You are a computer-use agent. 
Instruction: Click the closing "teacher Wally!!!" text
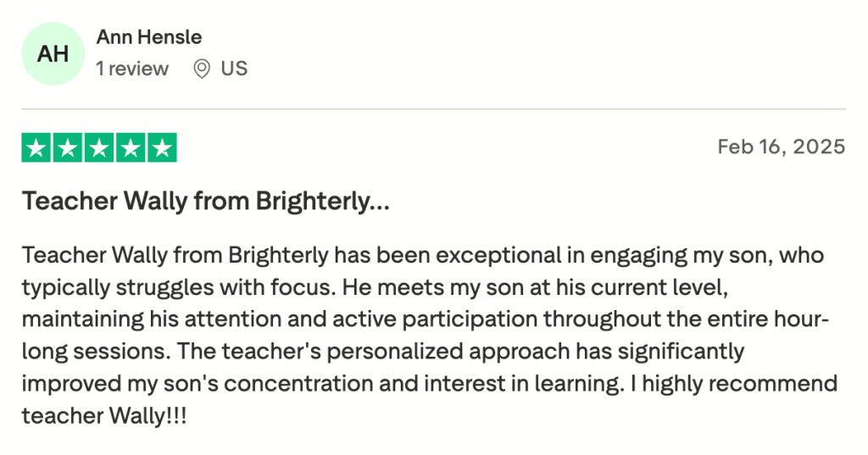point(104,415)
